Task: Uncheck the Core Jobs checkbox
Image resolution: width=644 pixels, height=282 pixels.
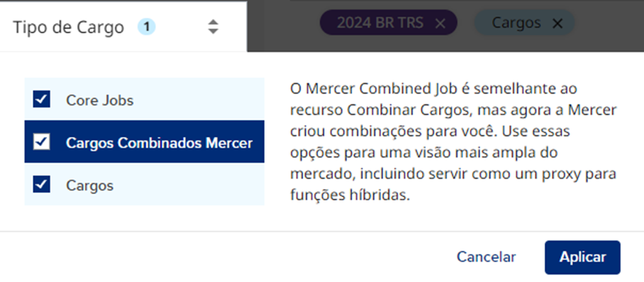Action: 42,99
